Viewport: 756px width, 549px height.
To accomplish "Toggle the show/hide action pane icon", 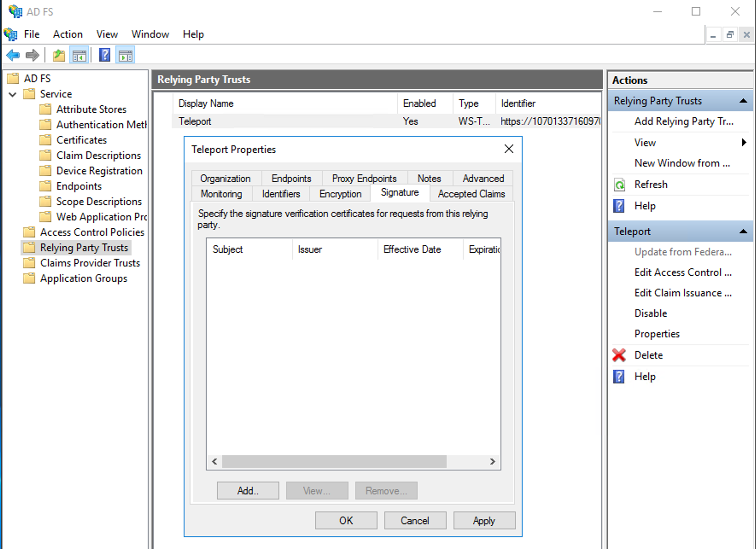I will pyautogui.click(x=125, y=55).
